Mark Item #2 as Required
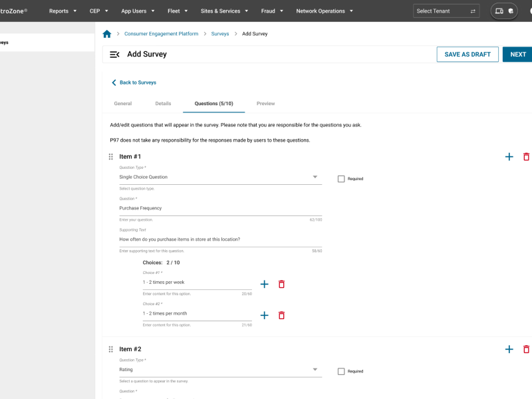 click(341, 371)
